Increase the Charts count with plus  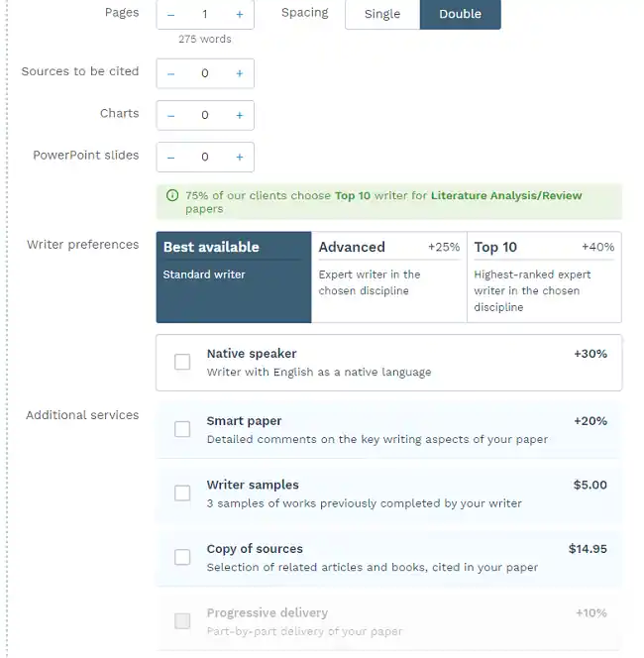[x=240, y=115]
